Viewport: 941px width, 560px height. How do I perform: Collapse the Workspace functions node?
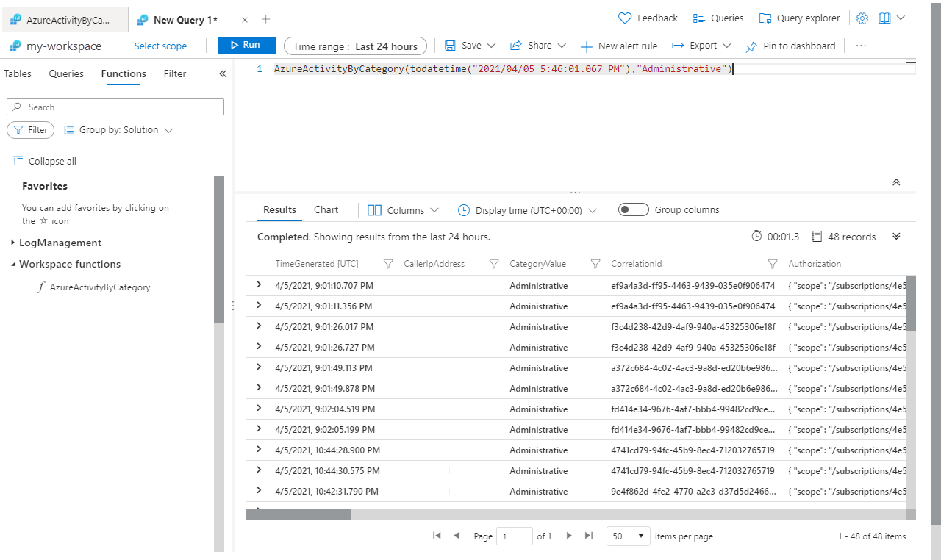[13, 264]
